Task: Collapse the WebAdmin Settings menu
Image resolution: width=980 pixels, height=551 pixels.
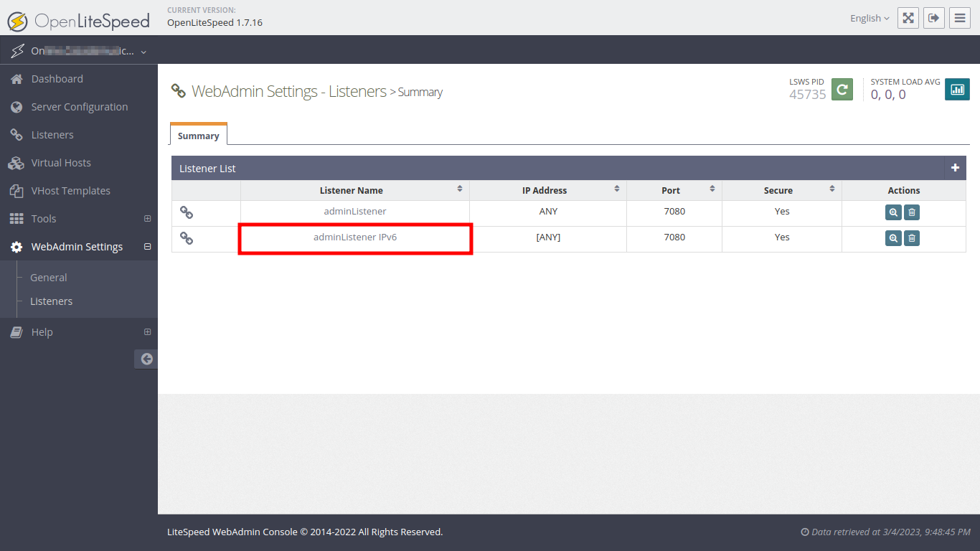Action: pyautogui.click(x=147, y=247)
